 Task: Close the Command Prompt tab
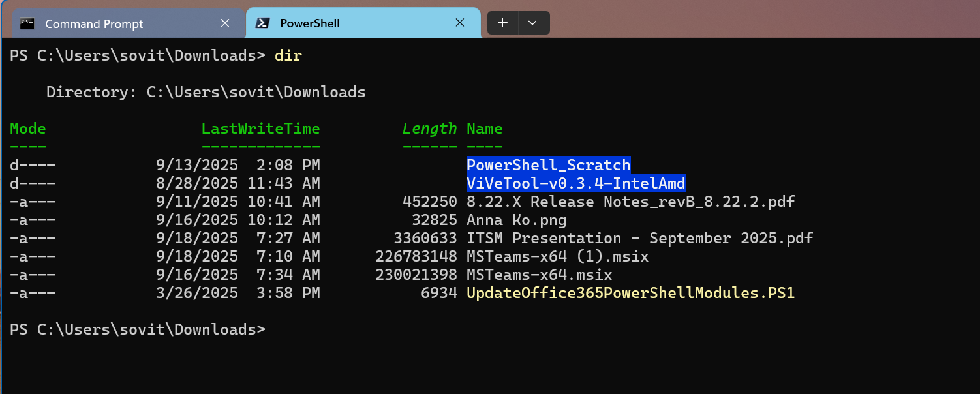click(x=225, y=23)
